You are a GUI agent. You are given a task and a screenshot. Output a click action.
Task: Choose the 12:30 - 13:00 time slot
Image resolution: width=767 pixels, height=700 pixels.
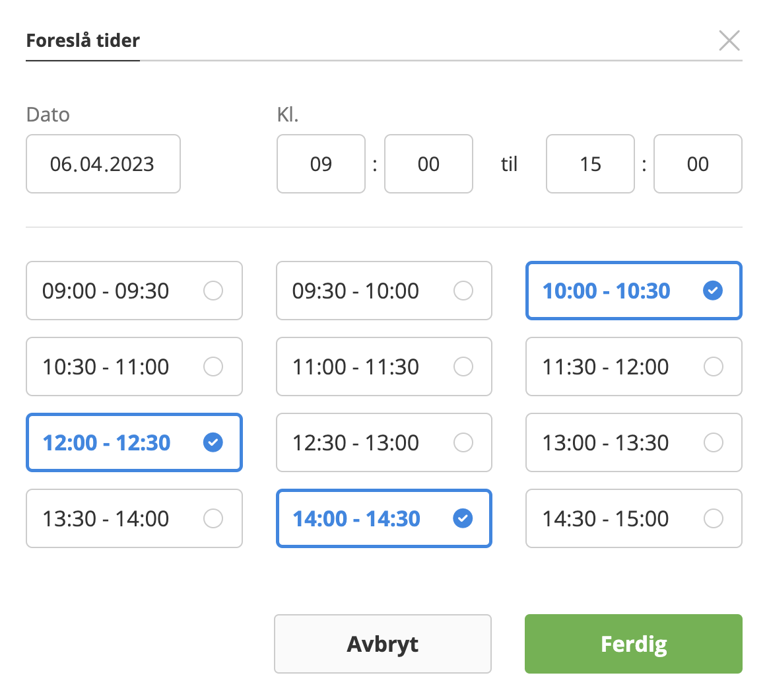click(x=383, y=442)
